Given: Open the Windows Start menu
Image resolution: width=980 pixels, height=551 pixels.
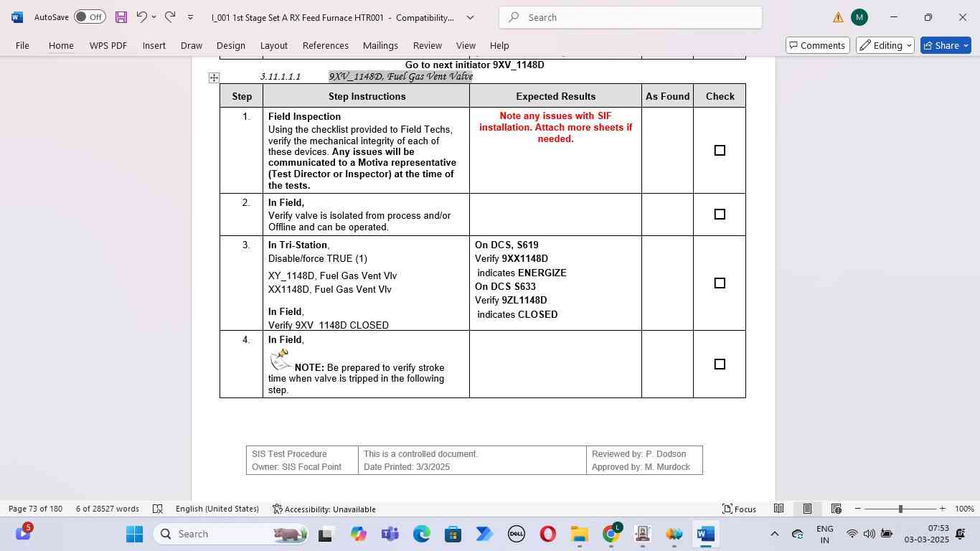Looking at the screenshot, I should [x=134, y=534].
